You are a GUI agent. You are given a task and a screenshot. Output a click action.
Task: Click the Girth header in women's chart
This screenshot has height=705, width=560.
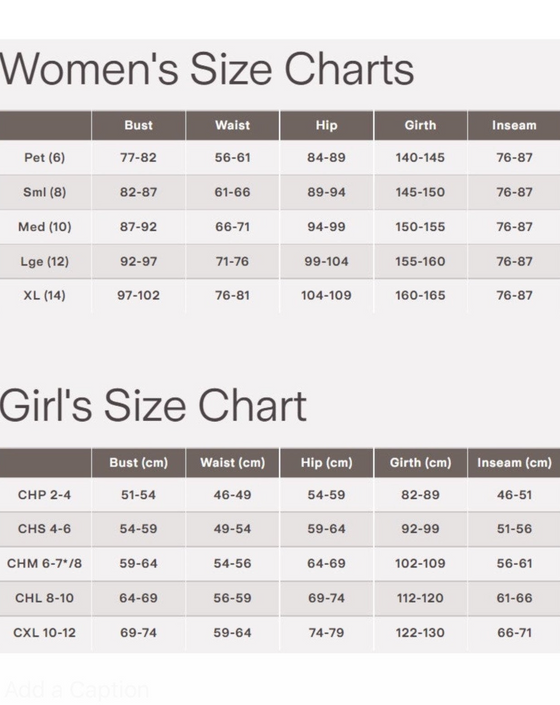point(420,125)
